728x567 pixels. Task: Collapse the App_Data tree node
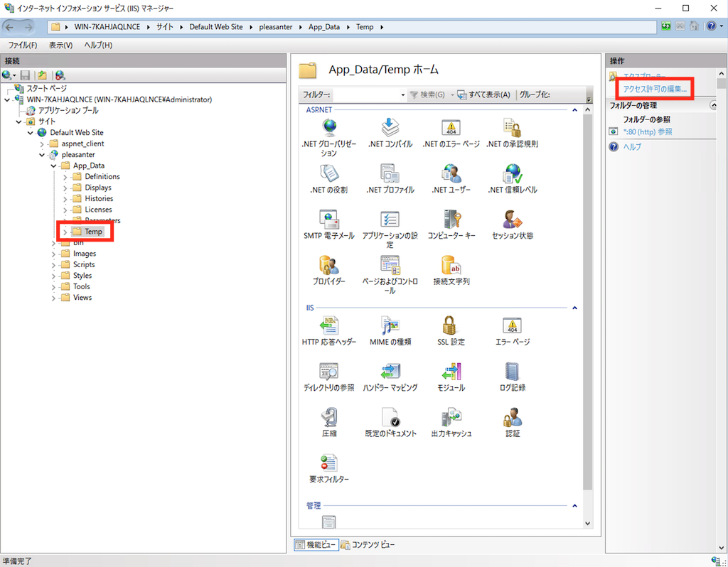[53, 166]
